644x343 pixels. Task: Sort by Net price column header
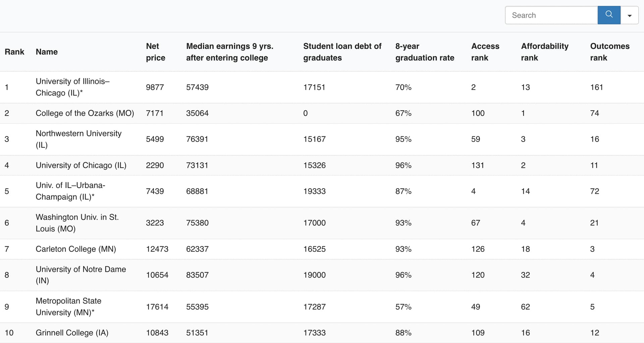click(x=155, y=52)
